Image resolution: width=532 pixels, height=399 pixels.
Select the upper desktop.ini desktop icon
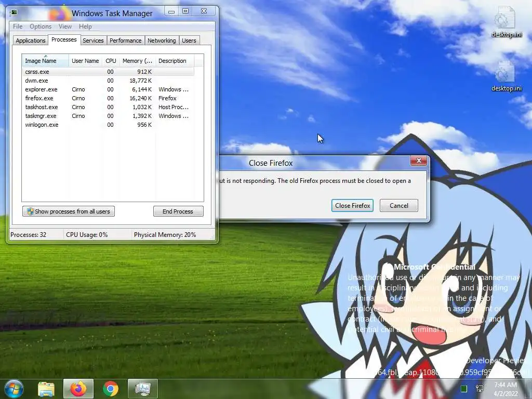pos(506,22)
